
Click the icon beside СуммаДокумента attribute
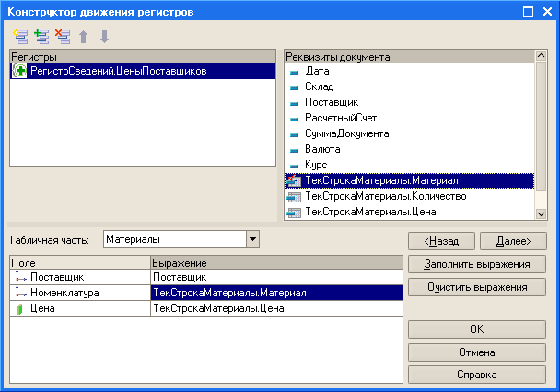tap(294, 135)
